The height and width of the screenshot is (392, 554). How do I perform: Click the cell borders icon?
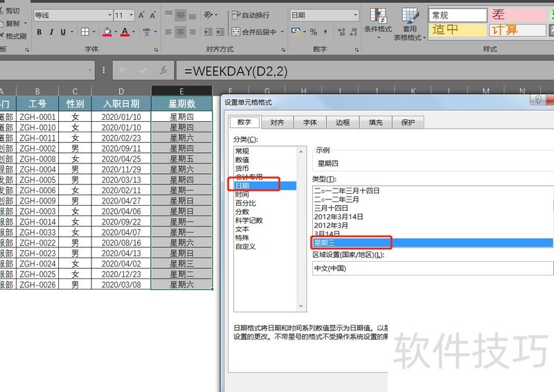point(84,32)
